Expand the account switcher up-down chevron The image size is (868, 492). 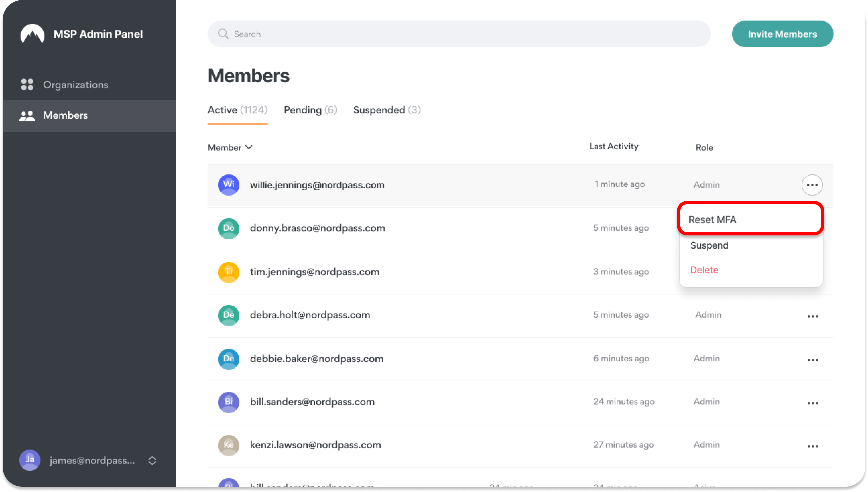(152, 460)
